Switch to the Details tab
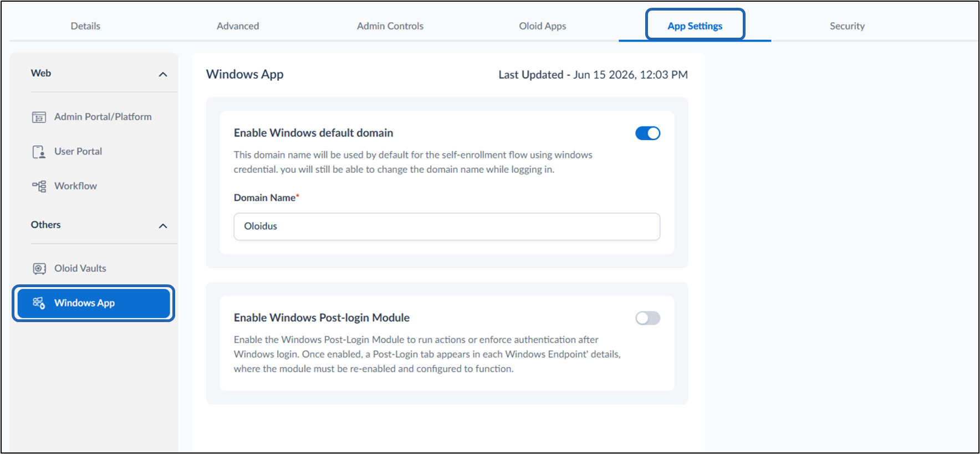980x454 pixels. [85, 26]
